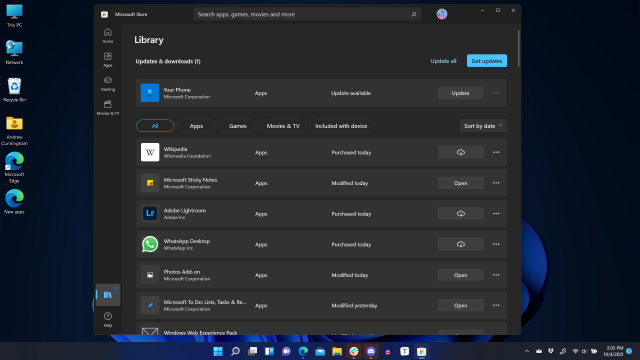Open the Gaming section in sidebar
Screen dimensions: 640x360
pos(108,83)
